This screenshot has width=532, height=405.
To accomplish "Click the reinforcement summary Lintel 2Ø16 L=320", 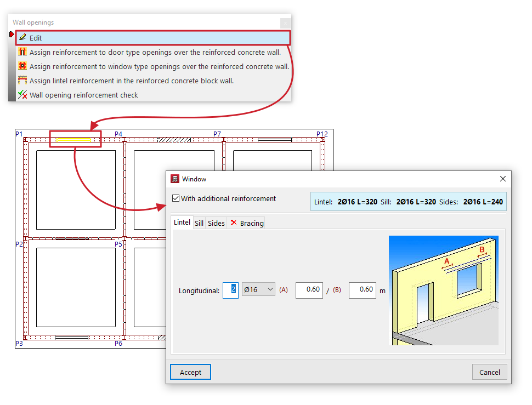I will (x=346, y=202).
